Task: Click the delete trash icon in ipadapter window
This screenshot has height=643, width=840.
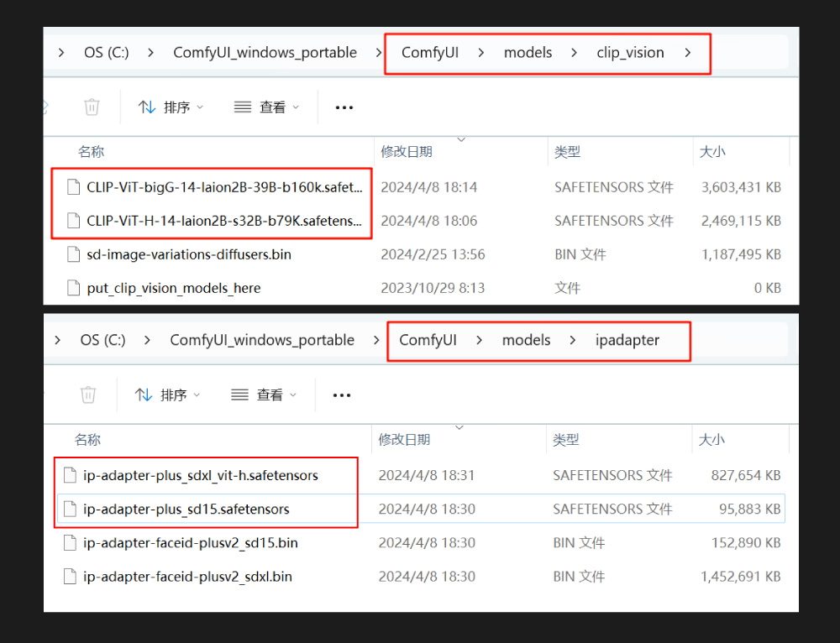Action: click(x=88, y=395)
